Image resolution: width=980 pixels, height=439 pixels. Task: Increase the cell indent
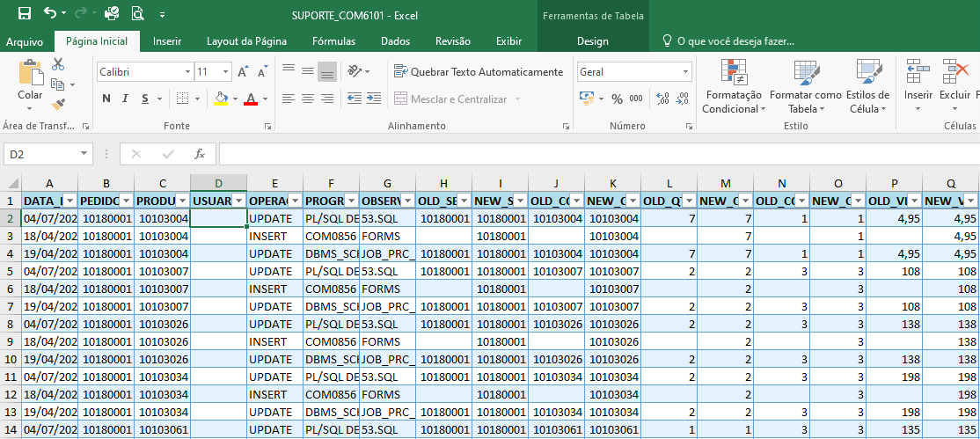click(x=375, y=99)
